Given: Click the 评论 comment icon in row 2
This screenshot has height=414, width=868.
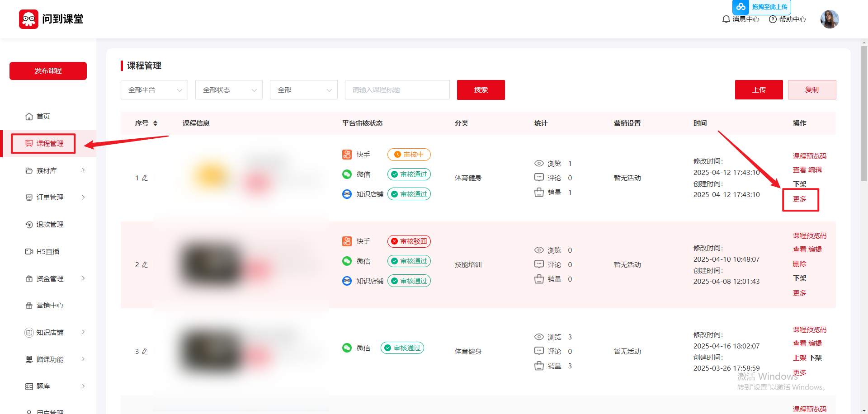Looking at the screenshot, I should (x=539, y=264).
